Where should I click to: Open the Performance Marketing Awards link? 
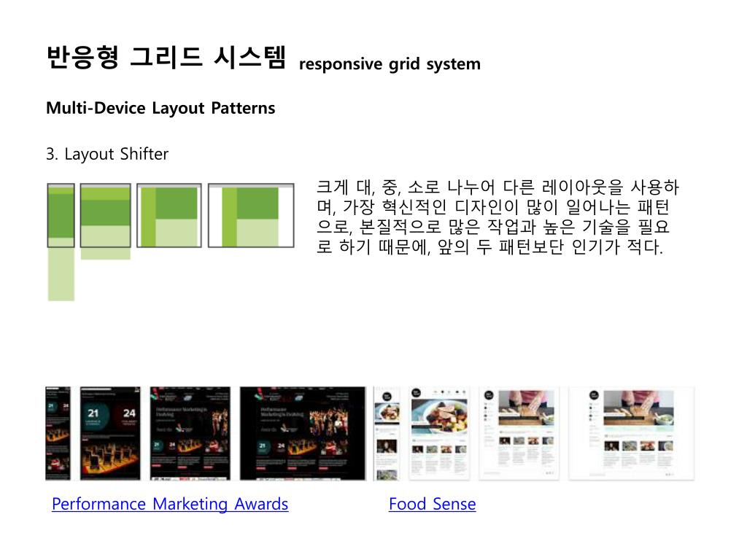[170, 504]
